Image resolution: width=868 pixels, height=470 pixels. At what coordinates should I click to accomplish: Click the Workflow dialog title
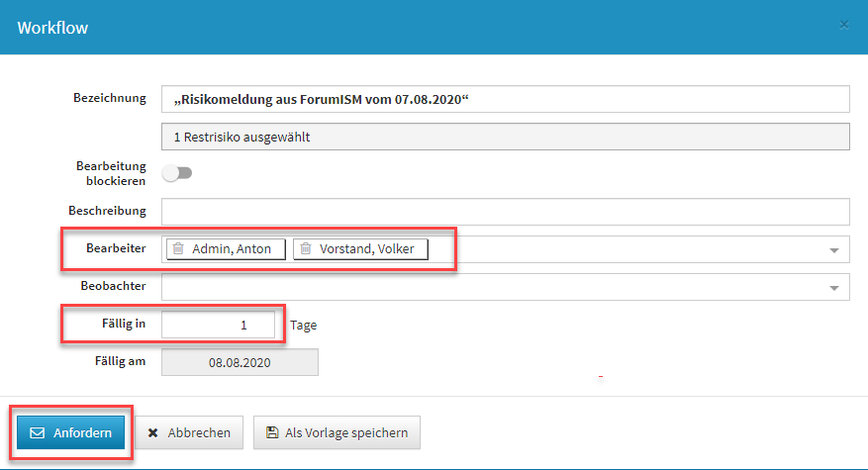[x=52, y=28]
